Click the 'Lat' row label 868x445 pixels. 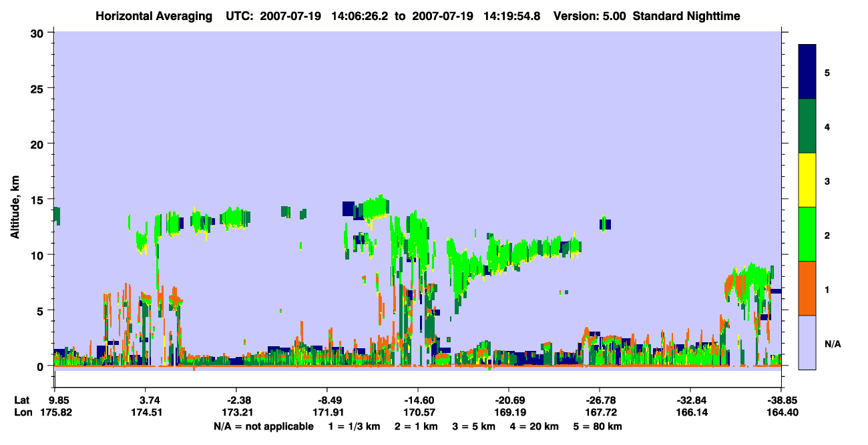[21, 400]
